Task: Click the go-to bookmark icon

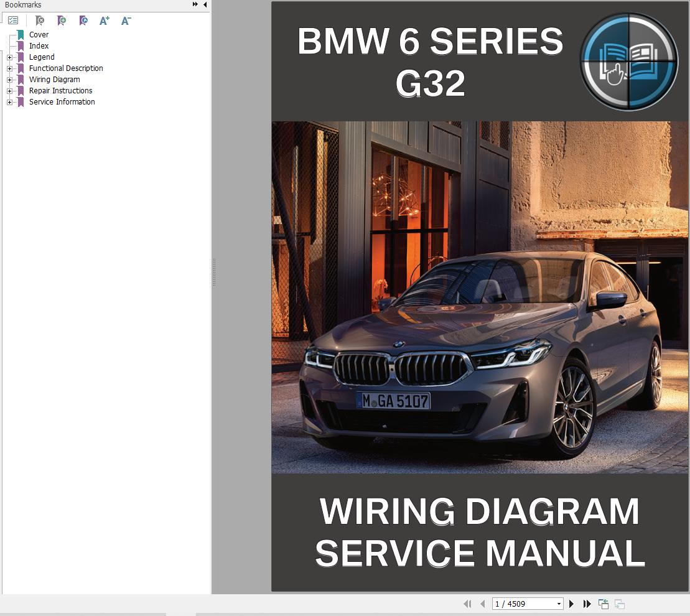Action: [83, 21]
